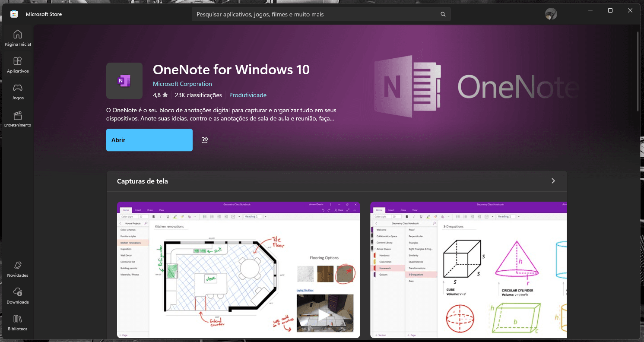644x342 pixels.
Task: Check Novidades using its sidebar icon
Action: click(17, 266)
